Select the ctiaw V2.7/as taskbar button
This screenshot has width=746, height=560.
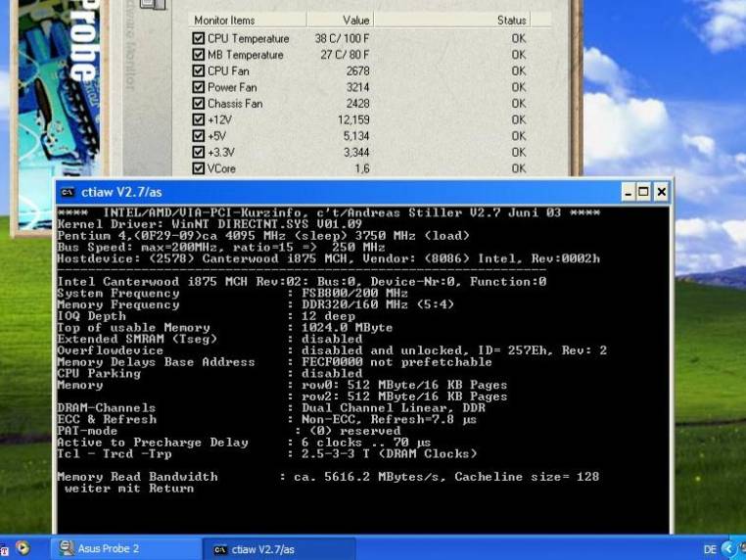(279, 549)
